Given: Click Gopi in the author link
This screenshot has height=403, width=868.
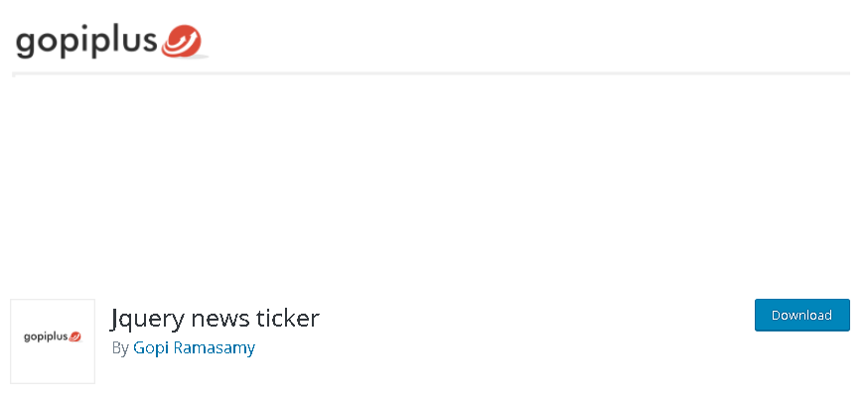Looking at the screenshot, I should point(151,348).
